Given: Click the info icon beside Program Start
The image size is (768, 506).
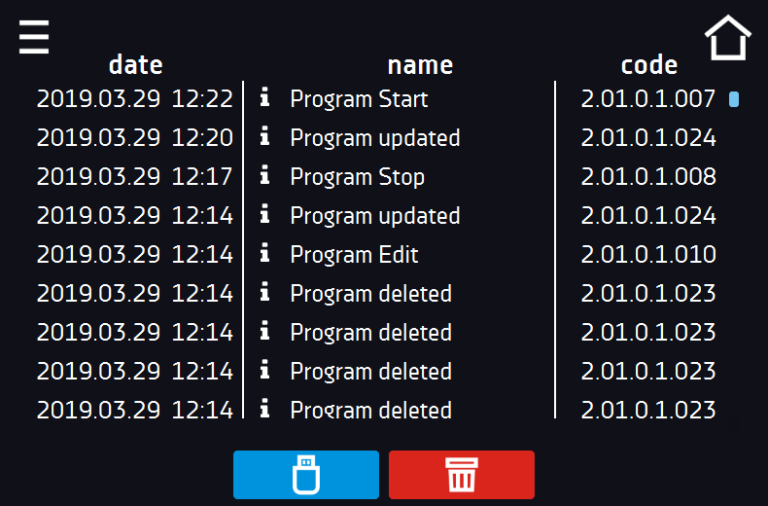Looking at the screenshot, I should [x=264, y=97].
